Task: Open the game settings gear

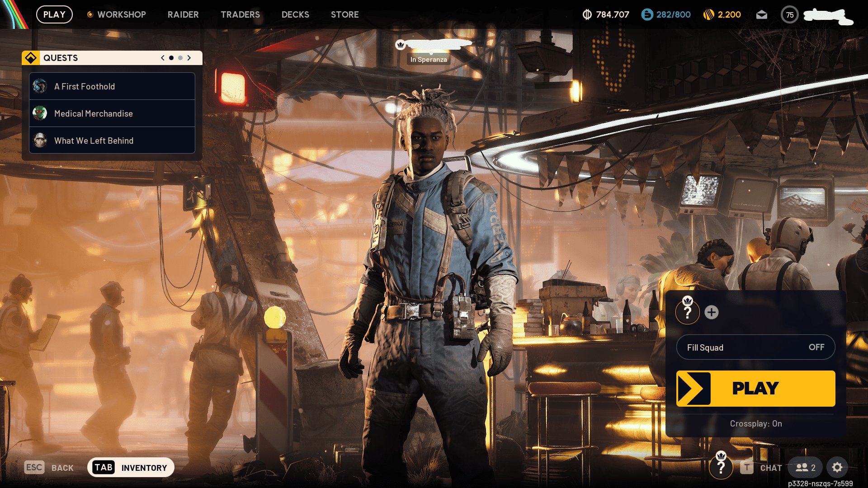Action: [838, 468]
